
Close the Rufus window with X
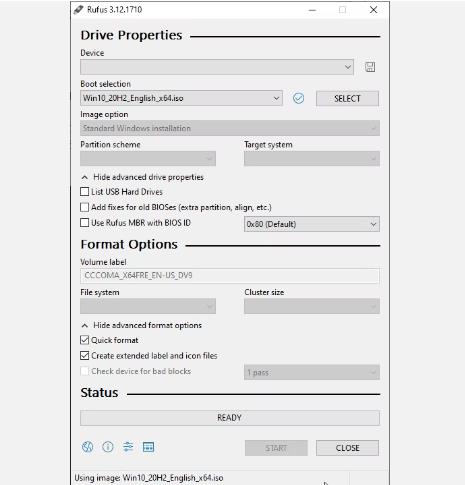coord(373,10)
